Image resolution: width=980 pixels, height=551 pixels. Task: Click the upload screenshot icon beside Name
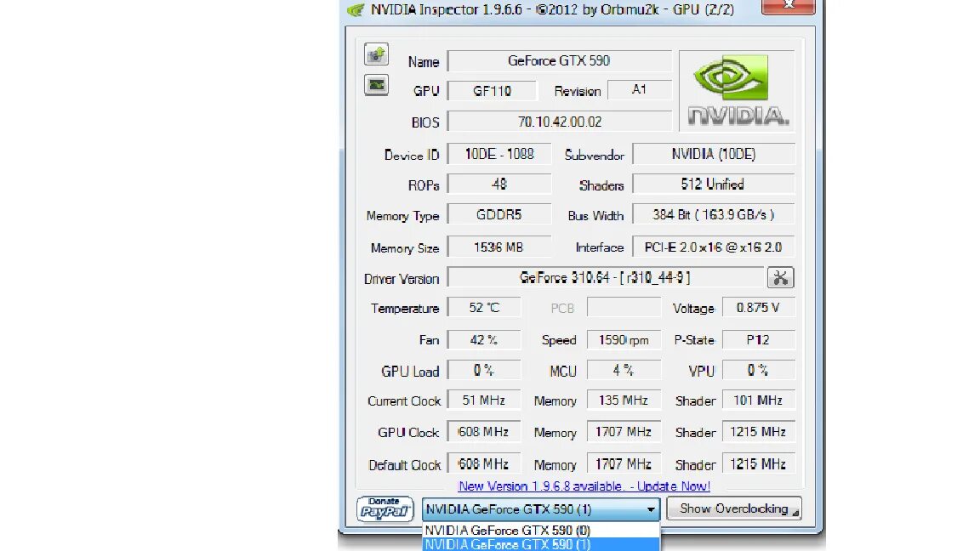[376, 54]
